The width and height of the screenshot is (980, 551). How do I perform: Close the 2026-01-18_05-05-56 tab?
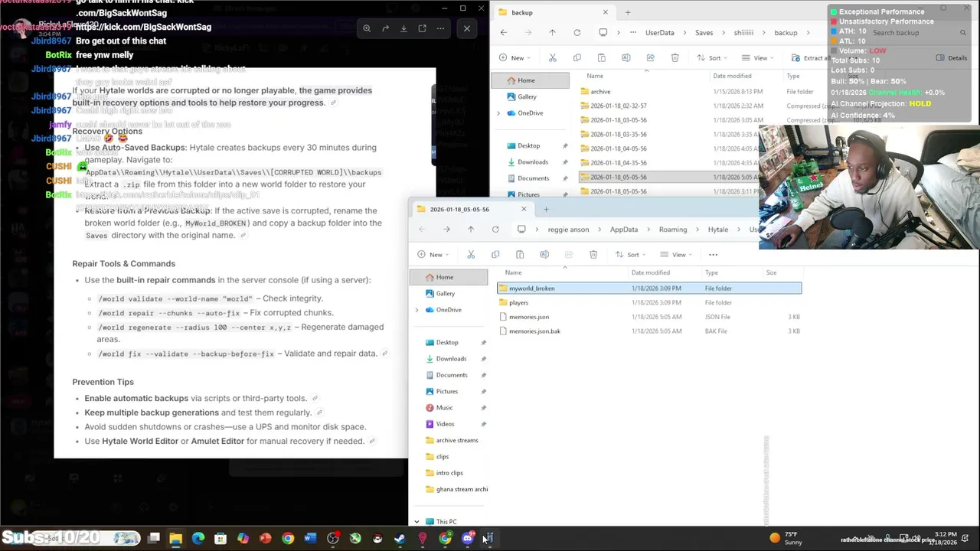[524, 209]
